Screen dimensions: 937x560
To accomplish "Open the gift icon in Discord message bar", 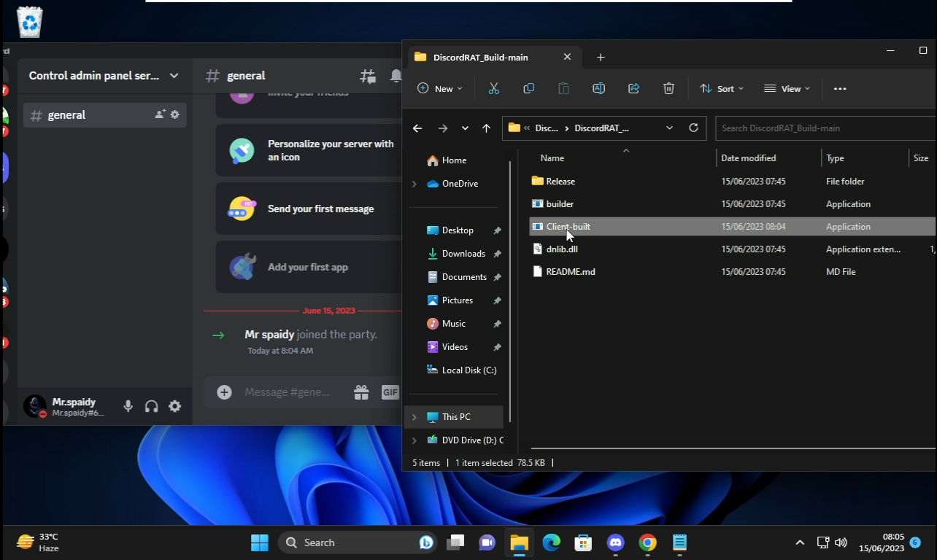I will [x=361, y=392].
